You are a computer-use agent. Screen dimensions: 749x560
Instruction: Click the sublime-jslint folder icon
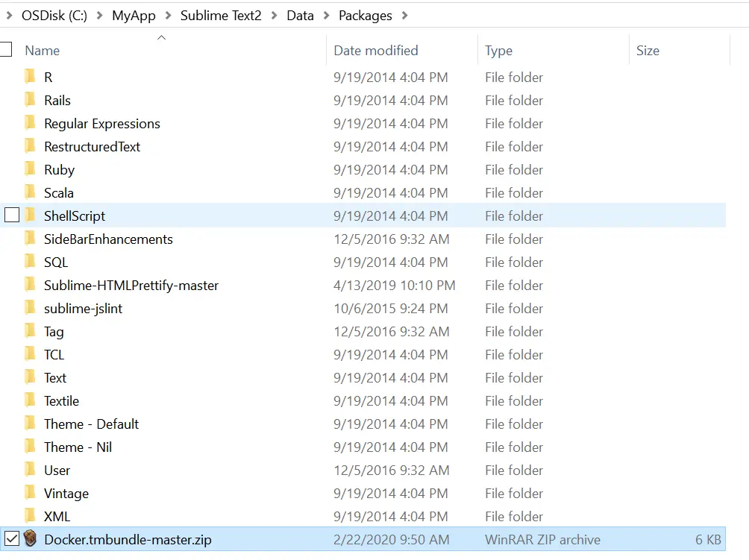[30, 309]
